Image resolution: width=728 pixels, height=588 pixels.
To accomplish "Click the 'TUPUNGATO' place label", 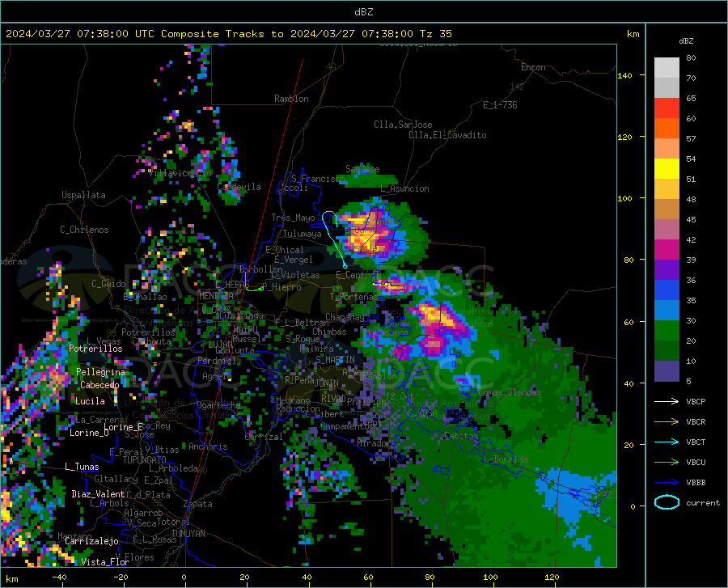I will click(x=145, y=460).
